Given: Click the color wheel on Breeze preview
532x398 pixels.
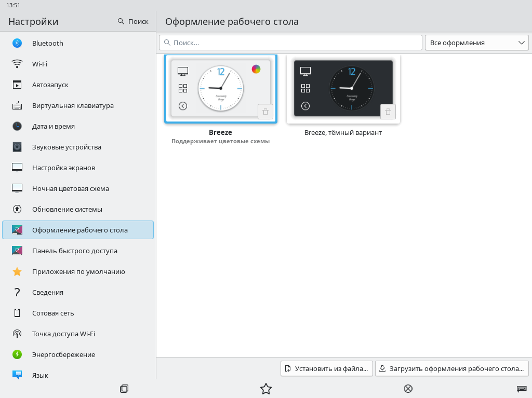Looking at the screenshot, I should (x=256, y=69).
